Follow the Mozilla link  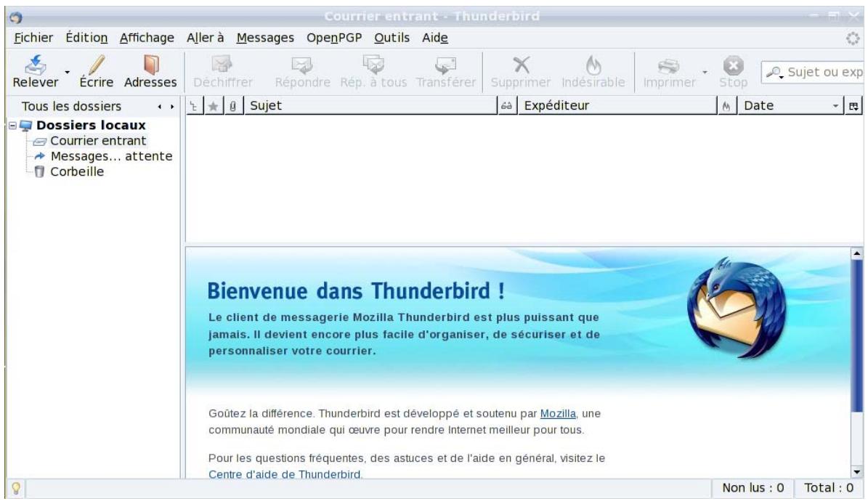tap(557, 414)
